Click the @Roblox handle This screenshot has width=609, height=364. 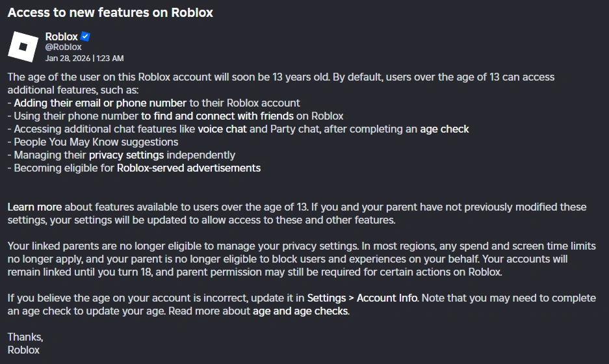pos(63,47)
